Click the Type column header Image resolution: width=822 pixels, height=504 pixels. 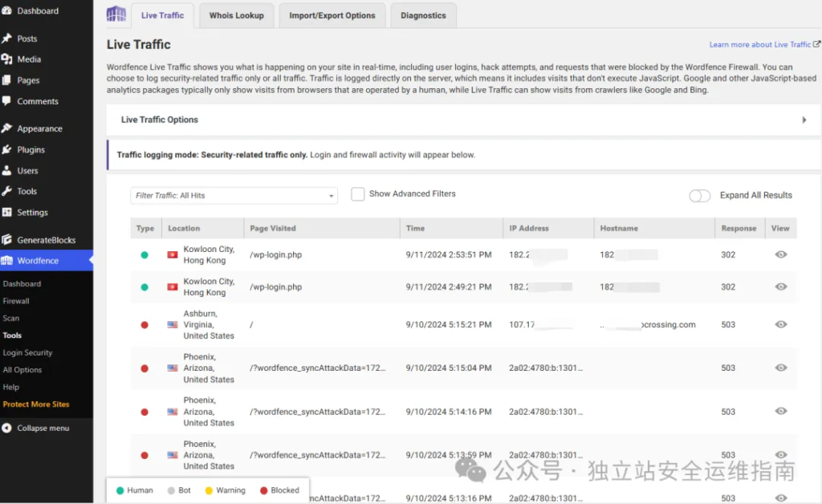click(145, 229)
